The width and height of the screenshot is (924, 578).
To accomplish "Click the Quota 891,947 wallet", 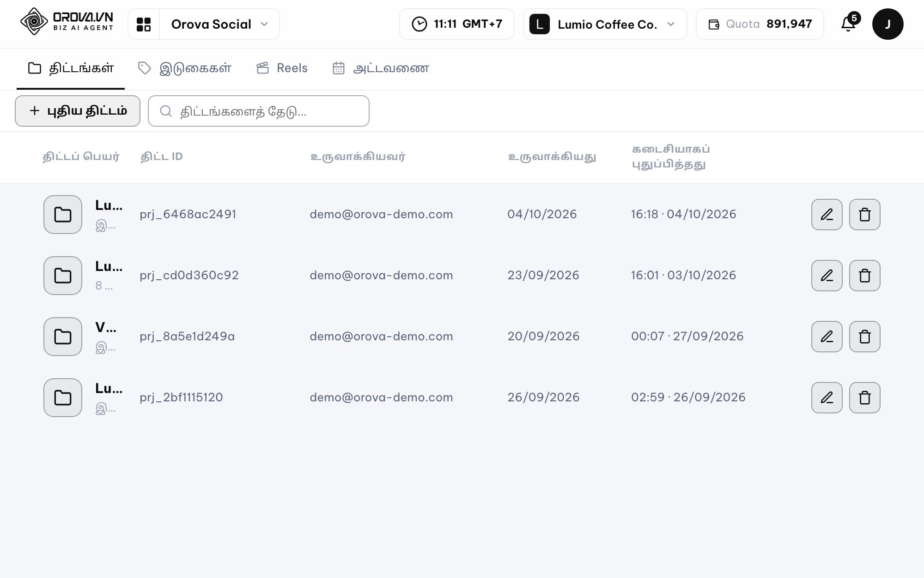I will coord(760,24).
